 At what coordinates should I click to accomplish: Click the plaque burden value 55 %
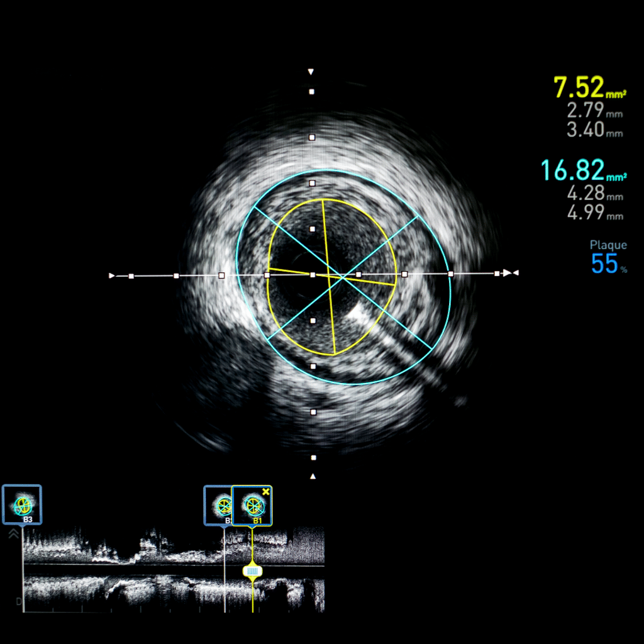click(609, 264)
